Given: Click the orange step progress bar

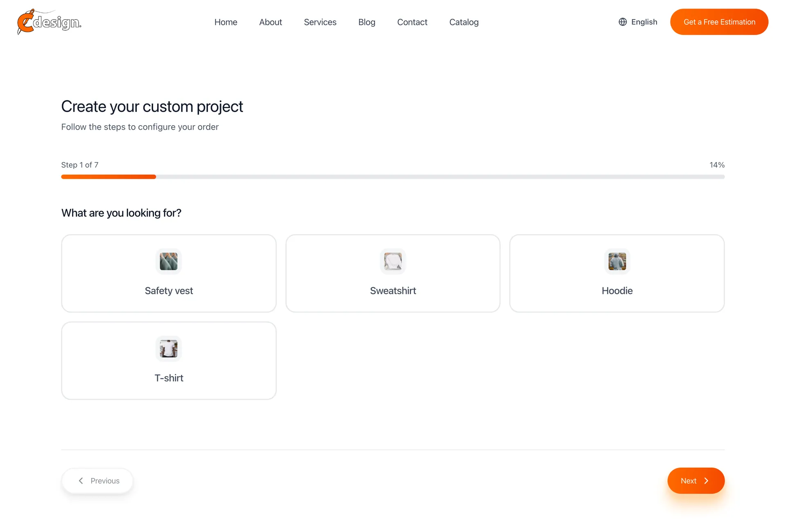Looking at the screenshot, I should click(x=108, y=177).
